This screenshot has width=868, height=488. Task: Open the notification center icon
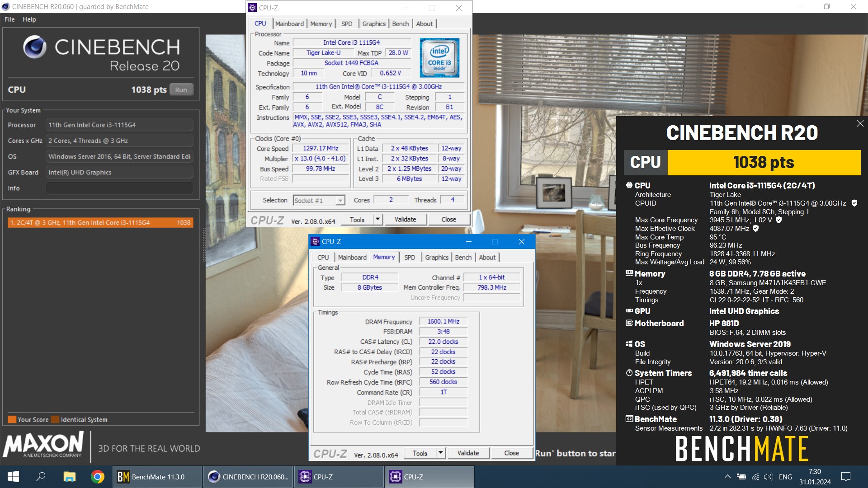point(846,477)
